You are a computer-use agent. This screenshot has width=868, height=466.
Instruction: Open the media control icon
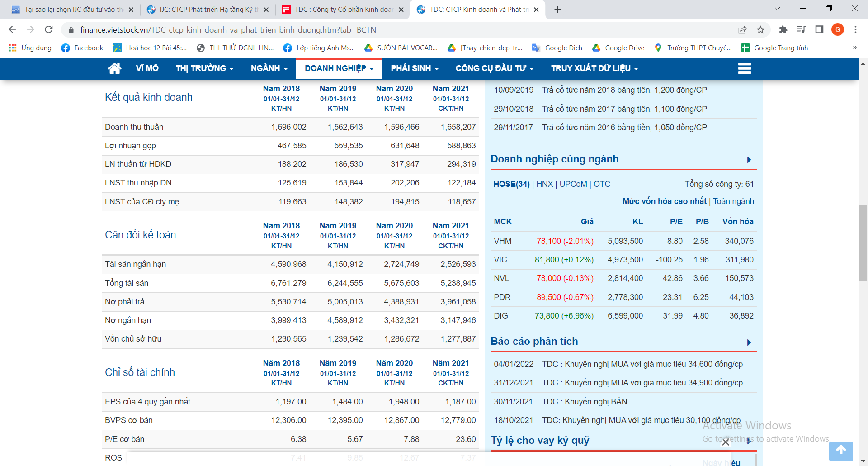tap(801, 29)
